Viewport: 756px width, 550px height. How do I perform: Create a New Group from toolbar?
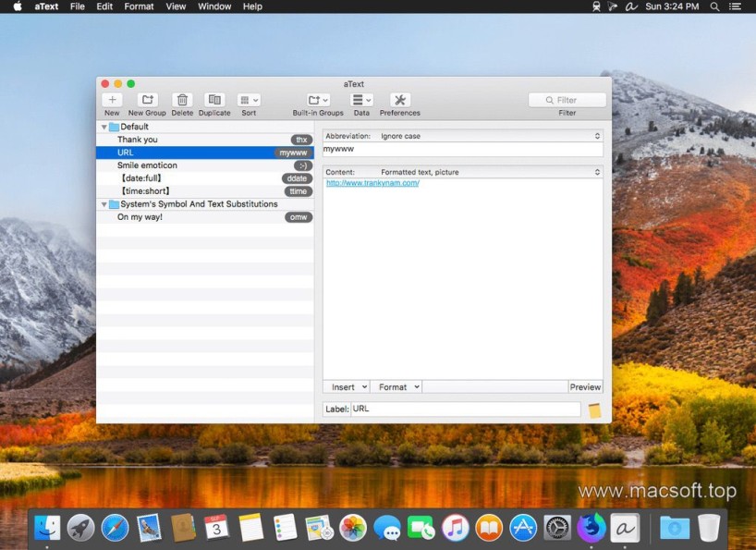(148, 100)
